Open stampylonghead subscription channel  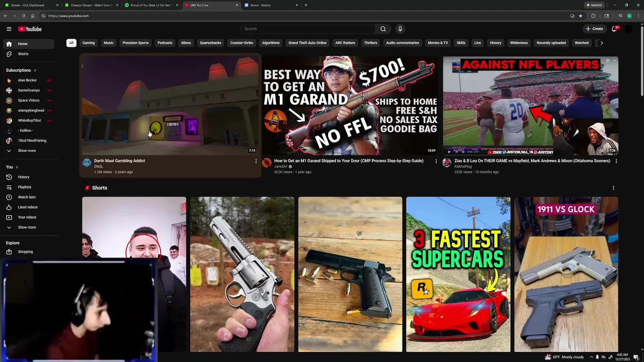point(29,111)
